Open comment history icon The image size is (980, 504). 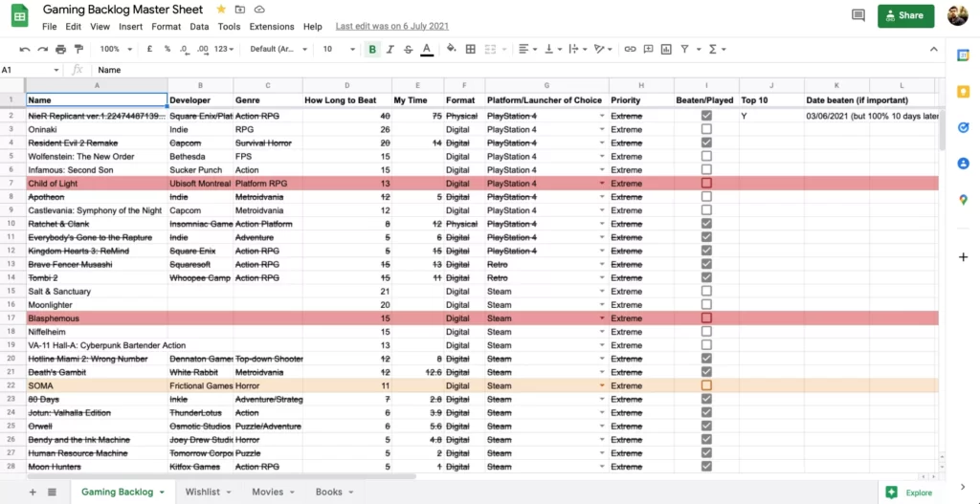point(858,15)
